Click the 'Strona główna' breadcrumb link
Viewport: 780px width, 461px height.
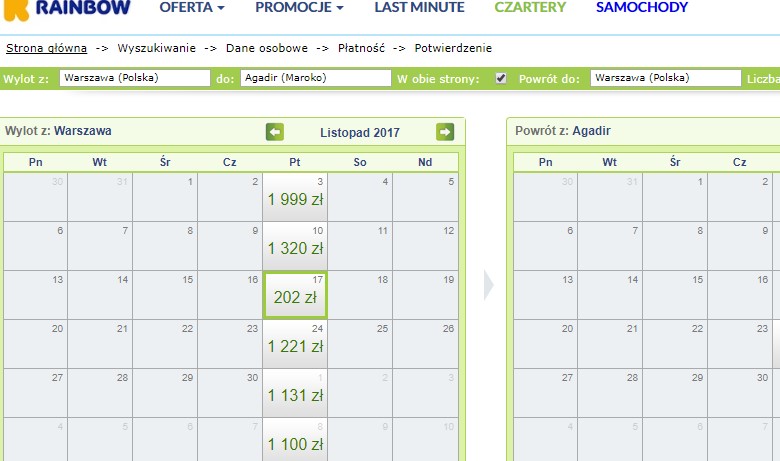pos(46,48)
